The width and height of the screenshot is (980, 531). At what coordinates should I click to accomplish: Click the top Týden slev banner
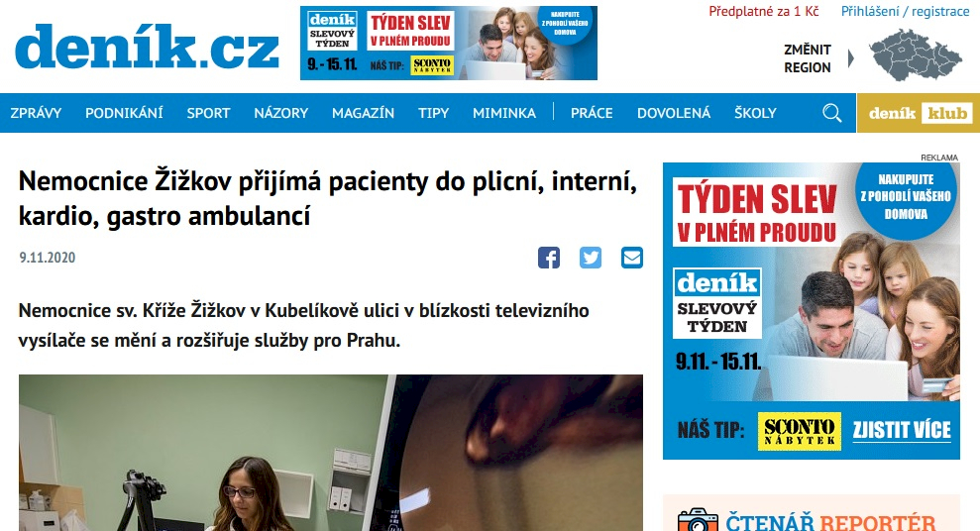pyautogui.click(x=449, y=44)
